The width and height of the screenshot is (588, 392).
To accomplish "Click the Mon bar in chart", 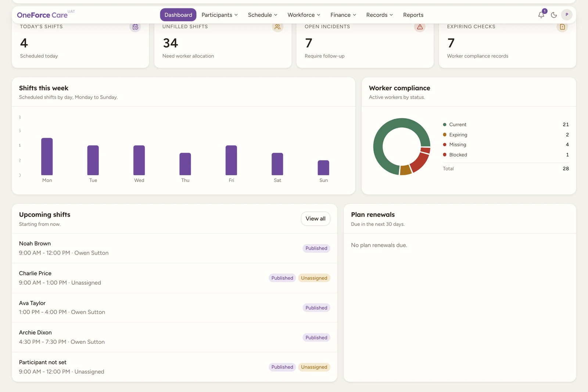I will [x=47, y=157].
